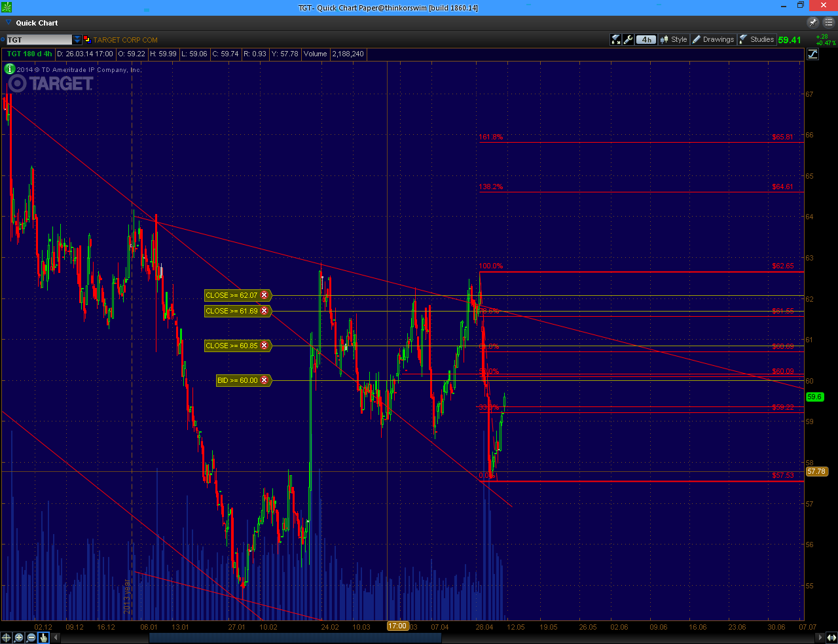Click the 100.0% Fibonacci level label
The width and height of the screenshot is (838, 644).
pos(490,266)
